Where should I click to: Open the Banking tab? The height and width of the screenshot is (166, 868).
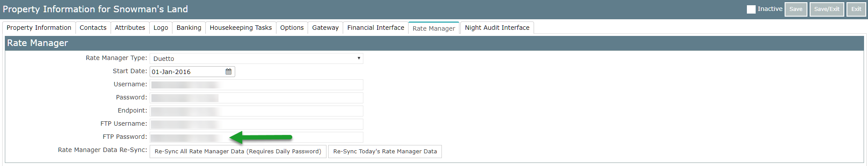tap(189, 28)
